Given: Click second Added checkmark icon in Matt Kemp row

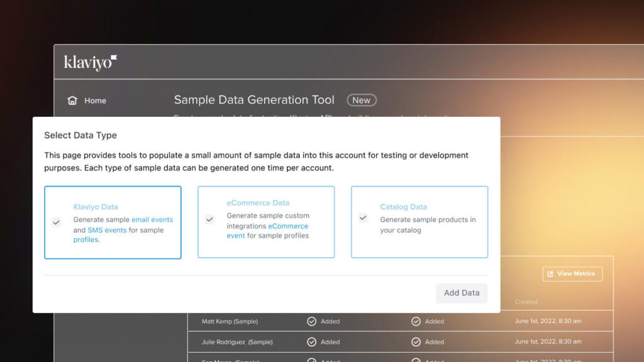Looking at the screenshot, I should click(416, 321).
